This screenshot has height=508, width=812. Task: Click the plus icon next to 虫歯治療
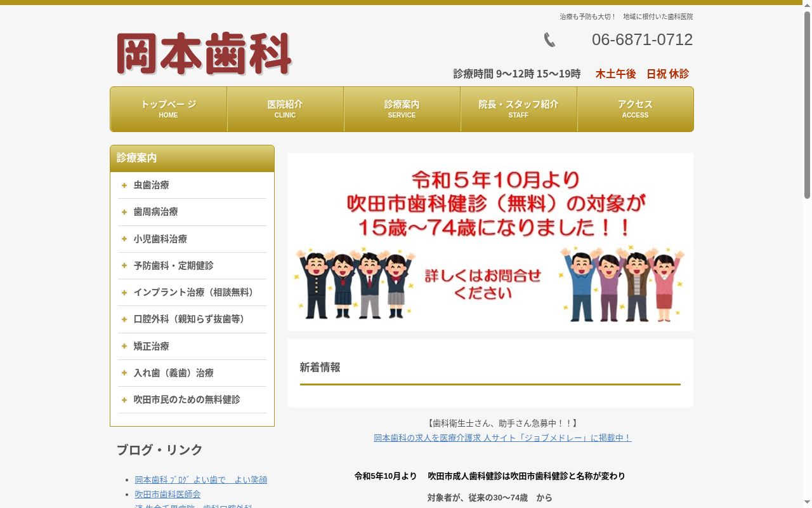(124, 185)
